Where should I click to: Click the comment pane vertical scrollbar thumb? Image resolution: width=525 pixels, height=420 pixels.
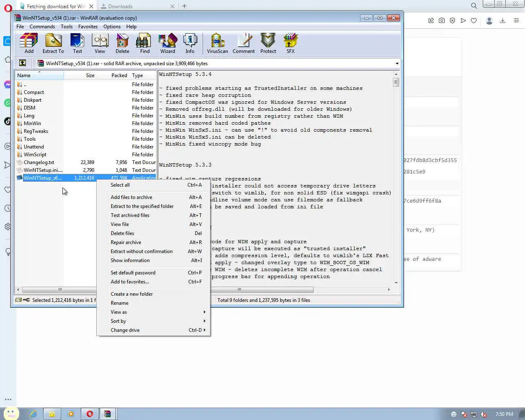(396, 82)
